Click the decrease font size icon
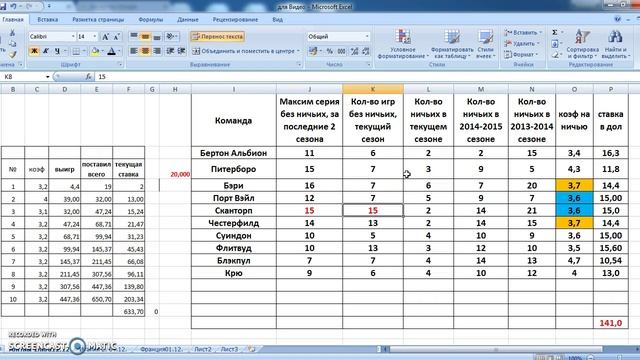The height and width of the screenshot is (360, 640). click(x=116, y=37)
